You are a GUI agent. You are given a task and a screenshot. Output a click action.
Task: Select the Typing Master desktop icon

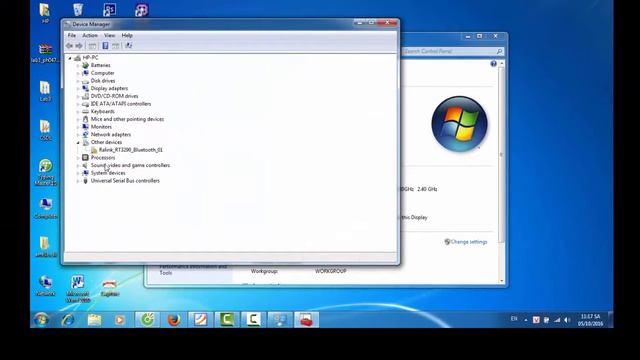45,172
